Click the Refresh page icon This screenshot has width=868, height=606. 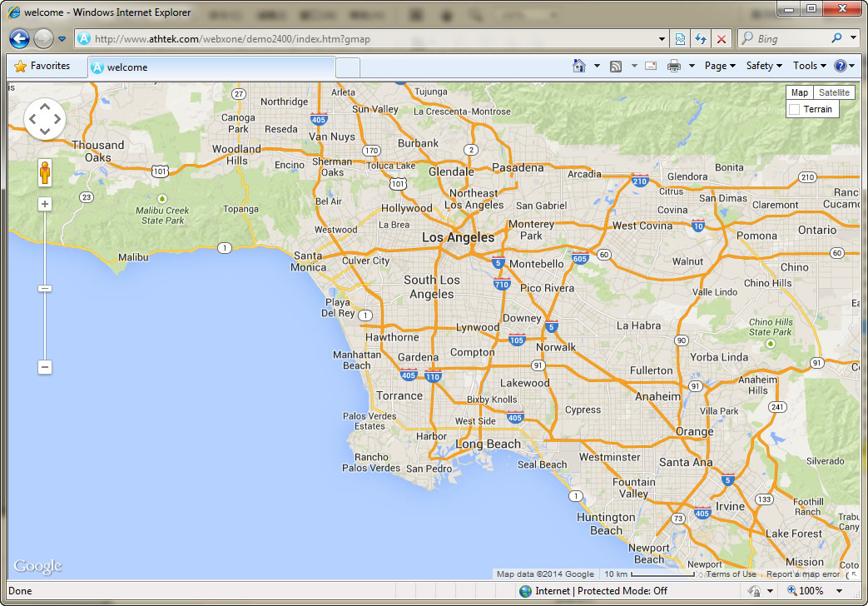pos(701,39)
